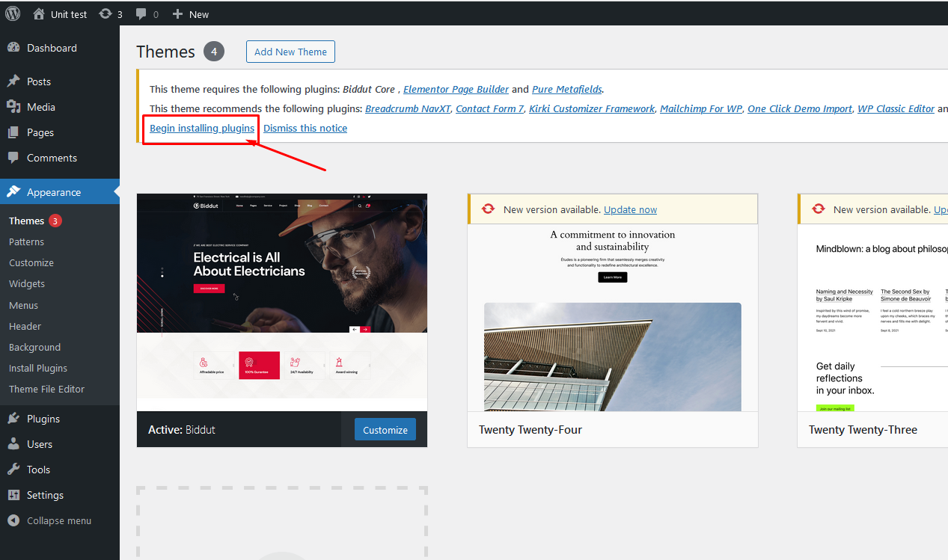The height and width of the screenshot is (560, 948).
Task: Click the Posts pushpin icon
Action: click(13, 81)
